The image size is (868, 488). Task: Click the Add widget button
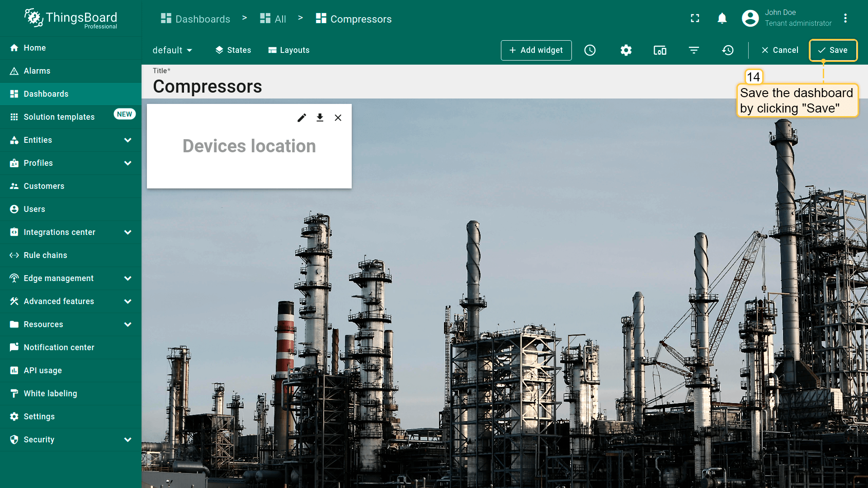(x=536, y=50)
